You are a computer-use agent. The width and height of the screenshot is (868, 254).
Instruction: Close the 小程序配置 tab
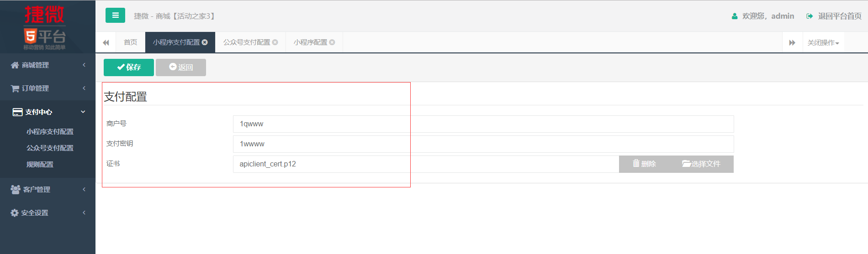coord(332,42)
